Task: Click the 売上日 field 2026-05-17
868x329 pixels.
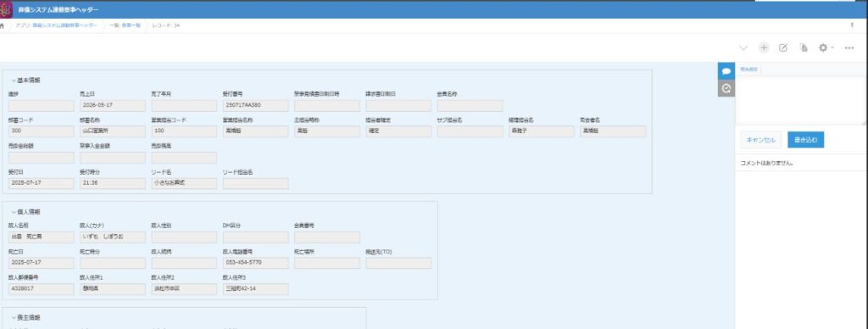Action: [113, 106]
